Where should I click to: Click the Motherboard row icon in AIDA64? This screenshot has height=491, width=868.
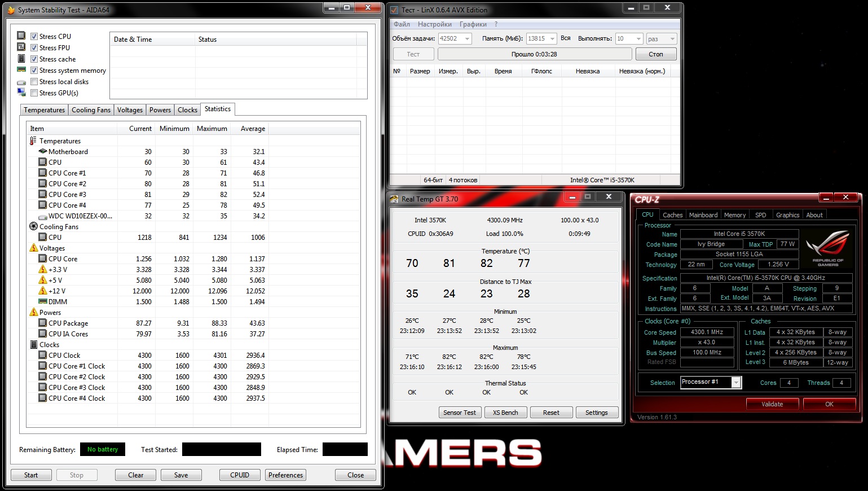point(42,152)
